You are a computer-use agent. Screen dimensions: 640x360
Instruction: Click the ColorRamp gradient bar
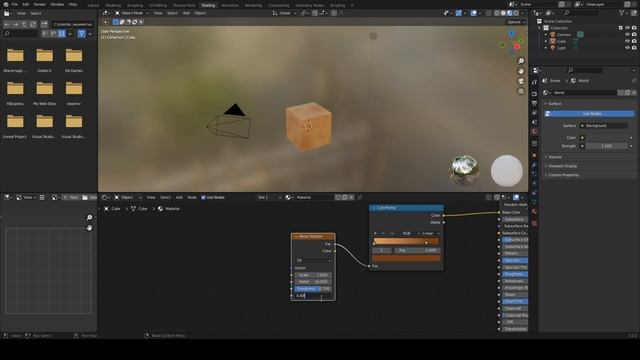[x=406, y=242]
